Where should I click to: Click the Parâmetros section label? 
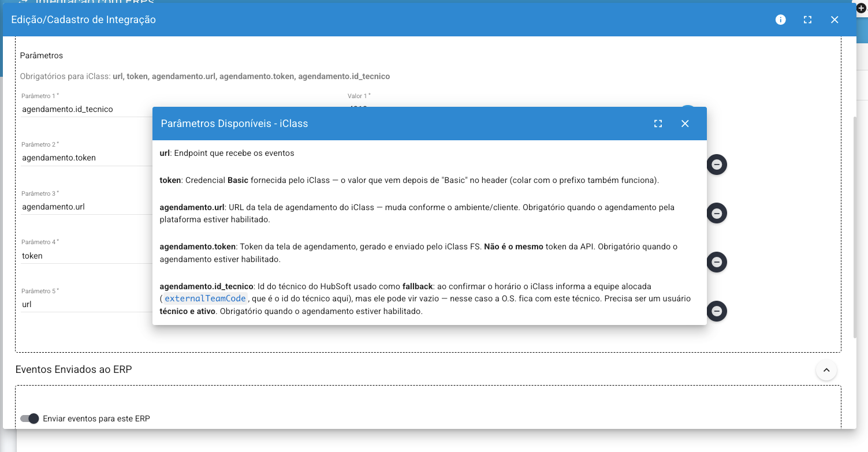(x=42, y=55)
